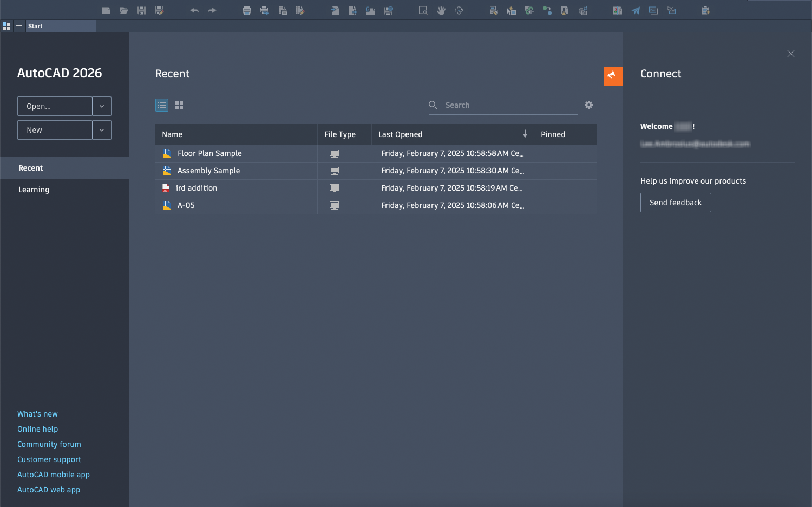Click the 10:58:58 AM date for Floor Plan Sample

pyautogui.click(x=453, y=153)
